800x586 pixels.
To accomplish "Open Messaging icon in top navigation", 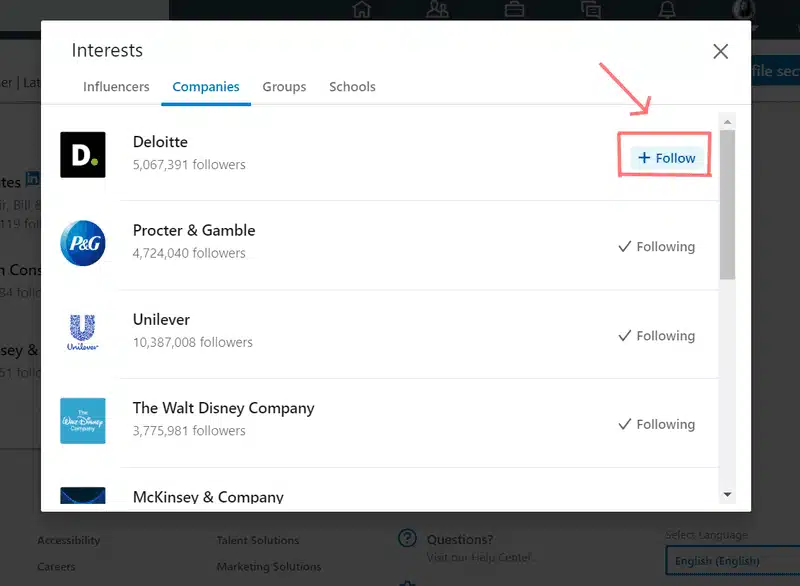I will (591, 9).
